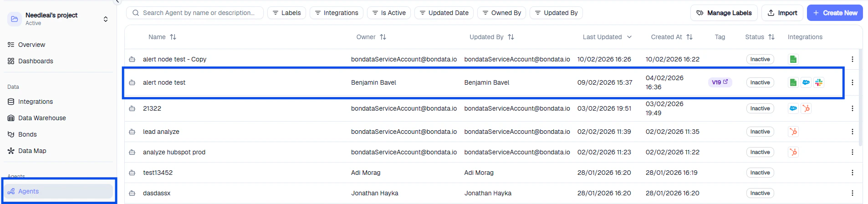Click the Manage Labels button
Image resolution: width=868 pixels, height=204 pixels.
tap(724, 13)
